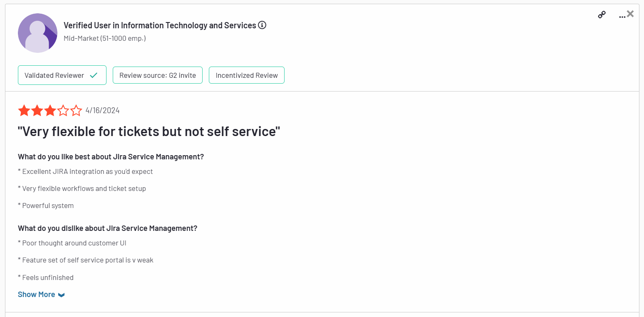Select the Validated Reviewer badge
Image resolution: width=644 pixels, height=317 pixels.
click(62, 75)
